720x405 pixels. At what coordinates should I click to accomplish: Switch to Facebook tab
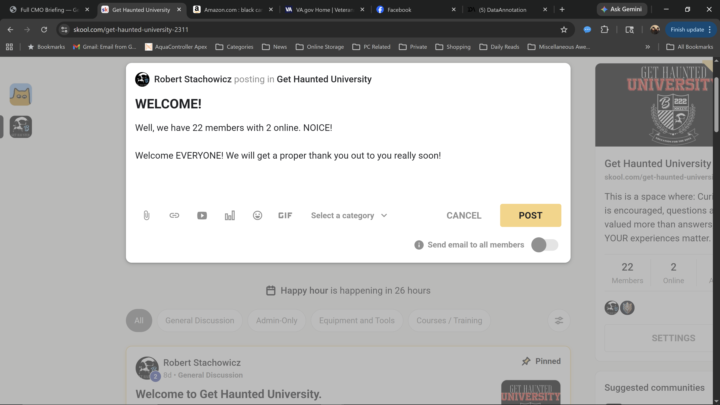pyautogui.click(x=416, y=10)
